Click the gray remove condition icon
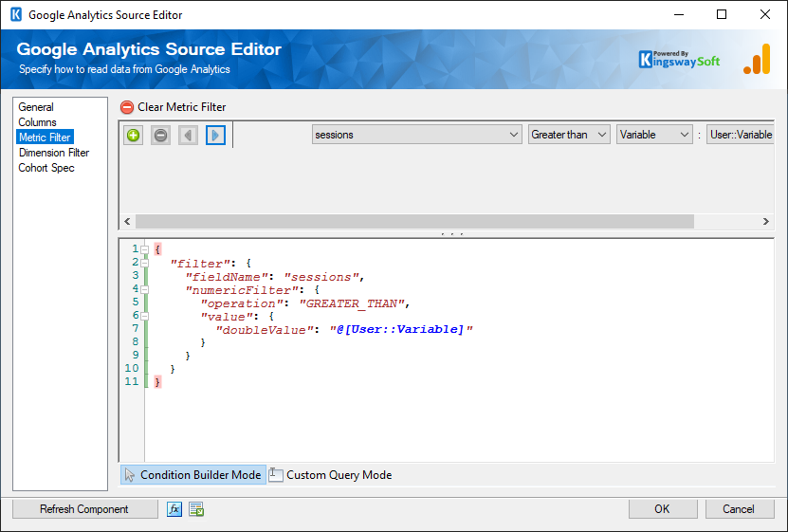 click(x=161, y=136)
